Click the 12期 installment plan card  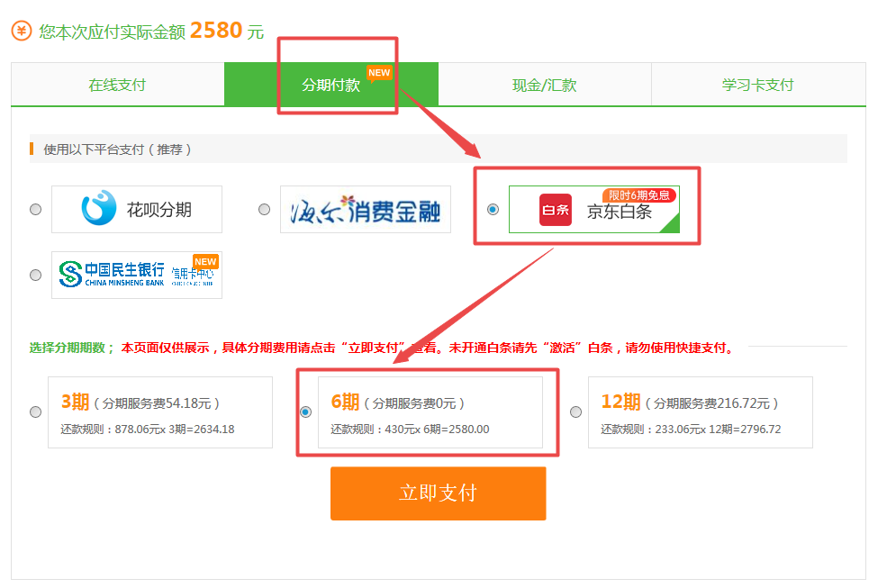pos(700,412)
